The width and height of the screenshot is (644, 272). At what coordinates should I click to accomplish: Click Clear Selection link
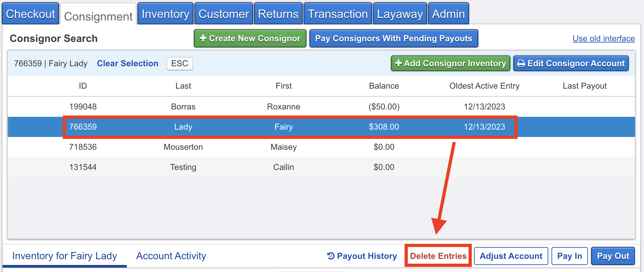tap(128, 63)
